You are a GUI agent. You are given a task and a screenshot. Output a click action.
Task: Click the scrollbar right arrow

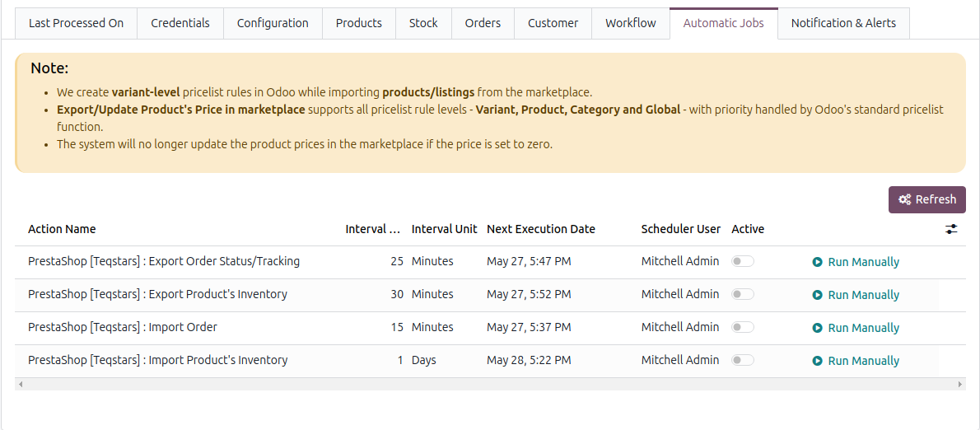pyautogui.click(x=960, y=385)
